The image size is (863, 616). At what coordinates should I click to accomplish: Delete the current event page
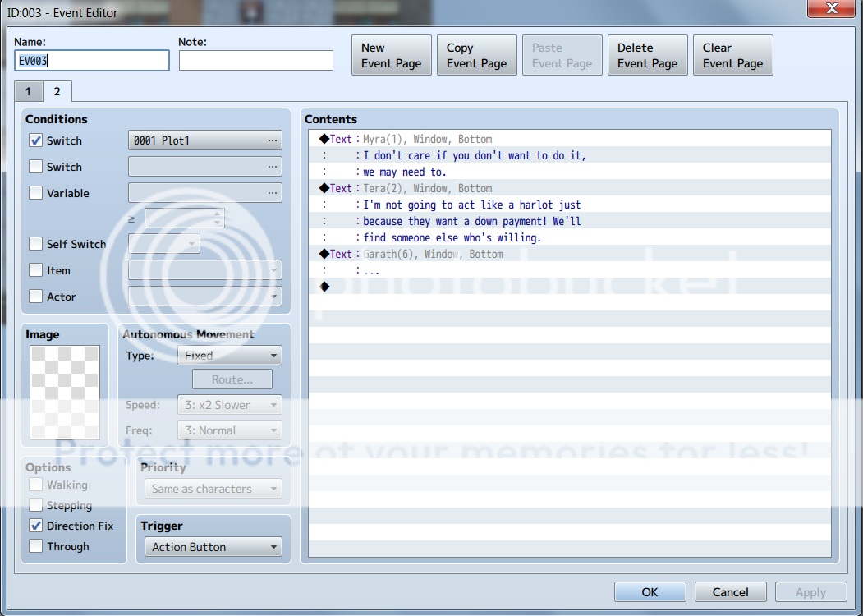[x=647, y=56]
